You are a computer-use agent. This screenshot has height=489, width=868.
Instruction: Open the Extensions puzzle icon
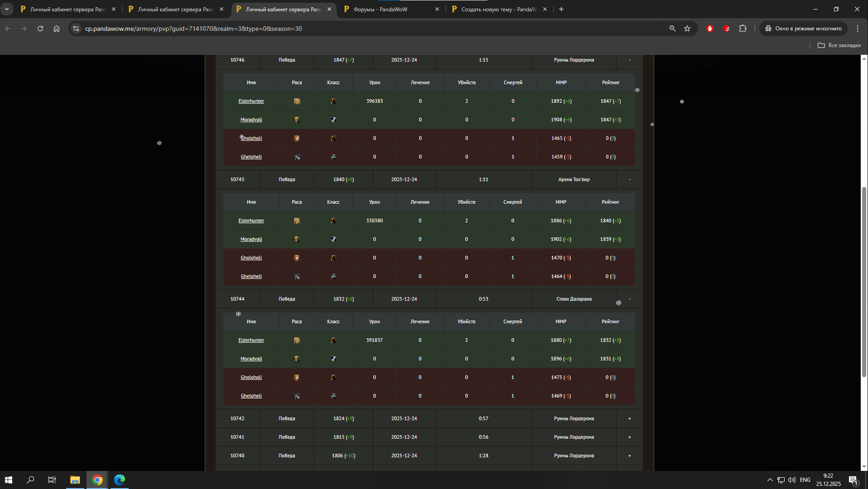click(743, 29)
